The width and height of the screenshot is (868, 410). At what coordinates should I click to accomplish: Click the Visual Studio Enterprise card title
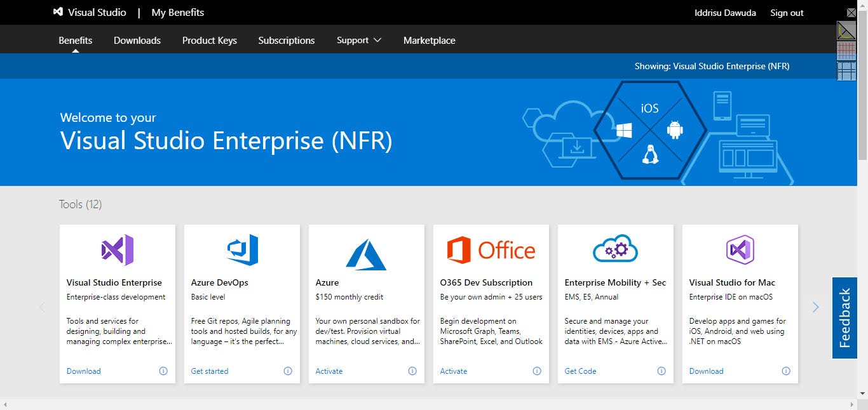pos(114,282)
